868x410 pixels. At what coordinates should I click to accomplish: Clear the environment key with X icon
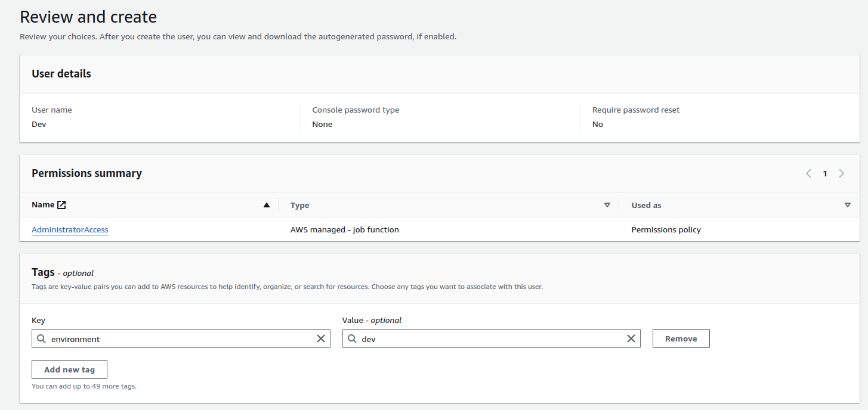[x=320, y=338]
